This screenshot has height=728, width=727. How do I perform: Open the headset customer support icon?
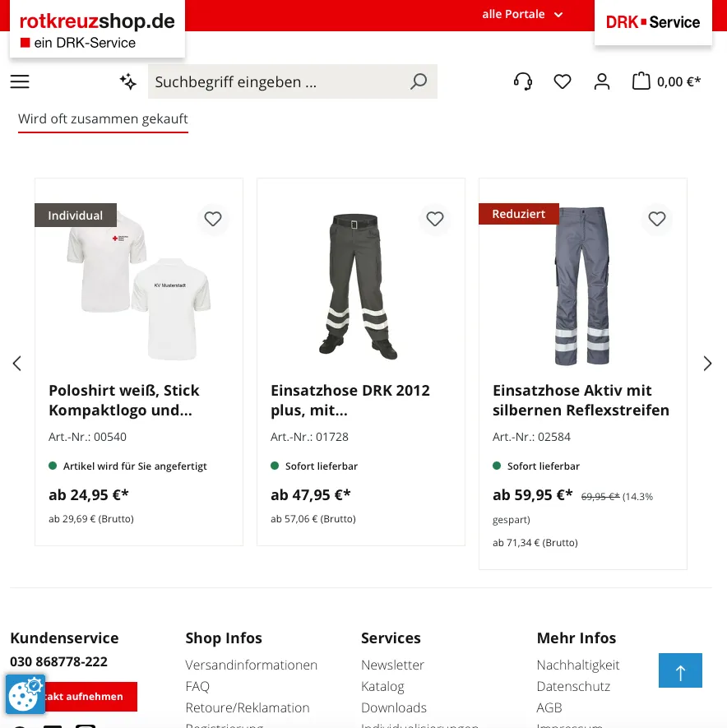tap(523, 81)
